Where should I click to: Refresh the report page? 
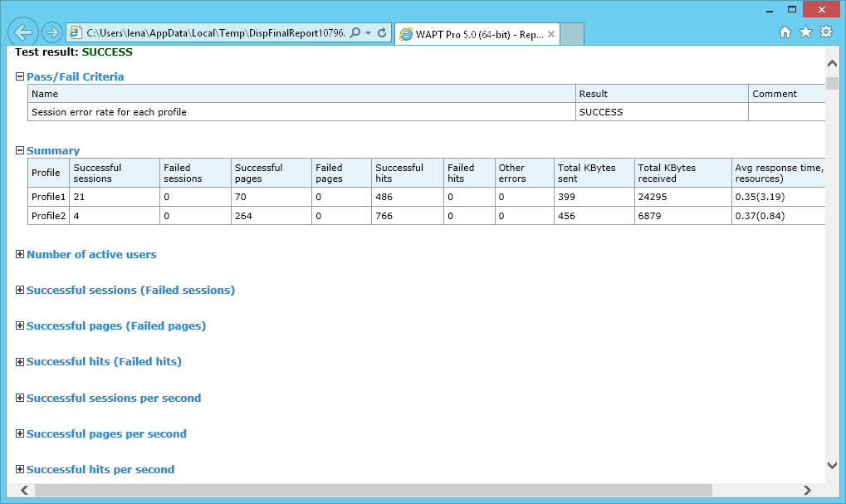tap(382, 33)
